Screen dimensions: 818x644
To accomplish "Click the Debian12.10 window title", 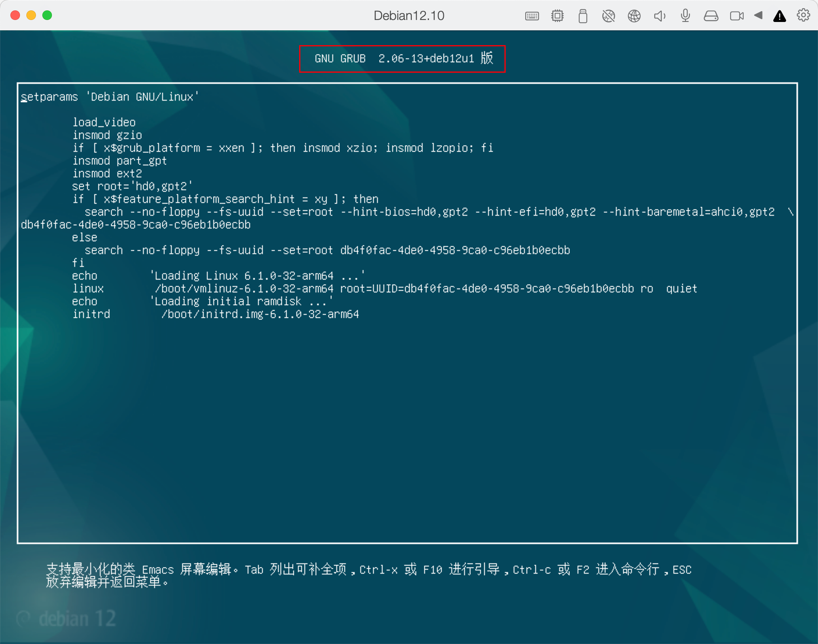I will (409, 16).
